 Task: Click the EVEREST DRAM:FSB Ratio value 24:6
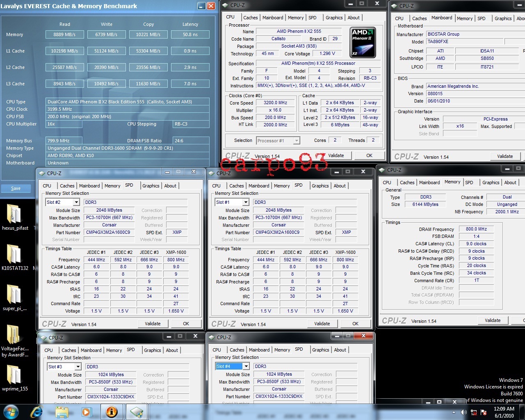pyautogui.click(x=191, y=140)
